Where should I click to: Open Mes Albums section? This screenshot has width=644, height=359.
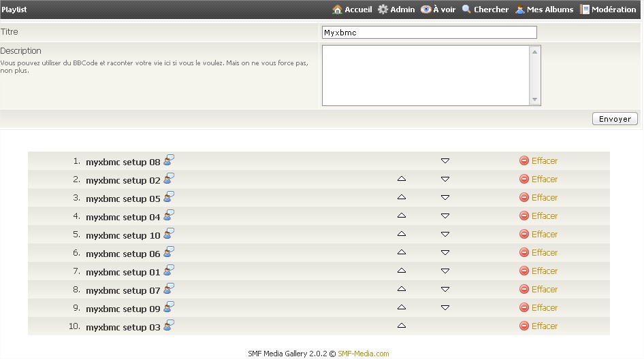544,10
